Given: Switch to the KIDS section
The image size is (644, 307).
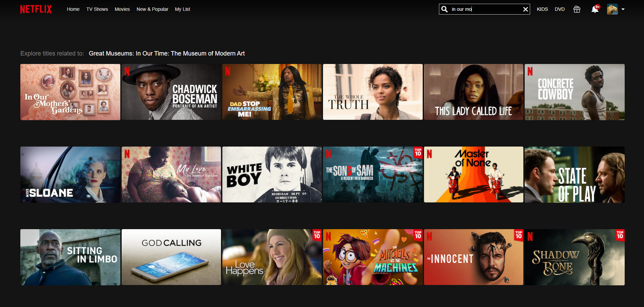Looking at the screenshot, I should 542,9.
